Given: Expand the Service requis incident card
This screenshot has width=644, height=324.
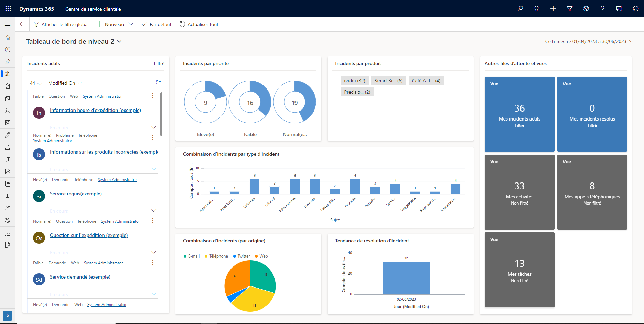Looking at the screenshot, I should tap(154, 211).
